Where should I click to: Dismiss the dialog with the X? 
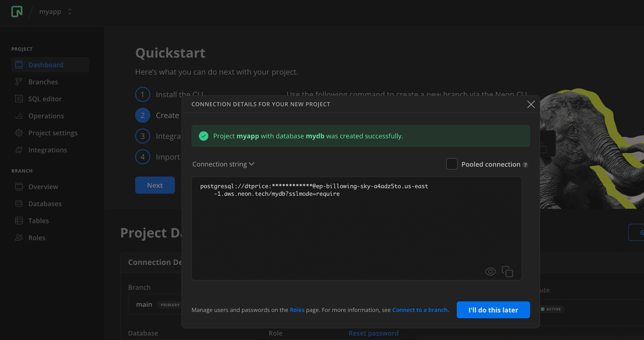(x=531, y=104)
